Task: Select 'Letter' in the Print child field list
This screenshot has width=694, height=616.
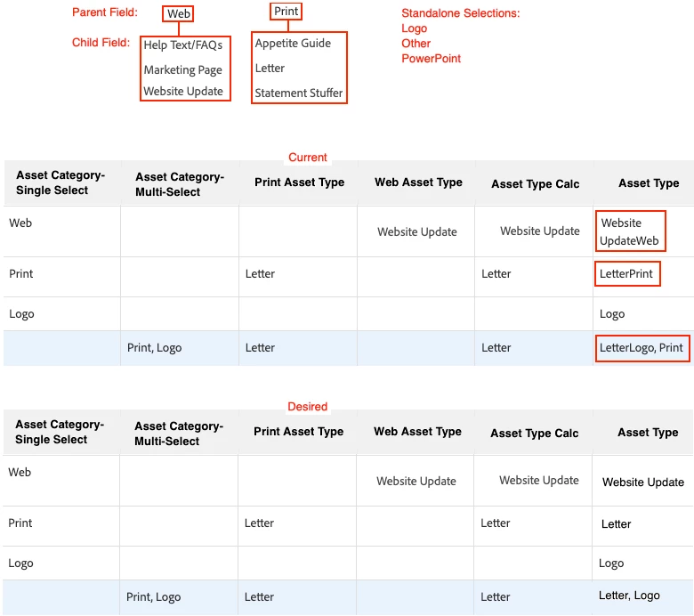Action: [x=270, y=69]
